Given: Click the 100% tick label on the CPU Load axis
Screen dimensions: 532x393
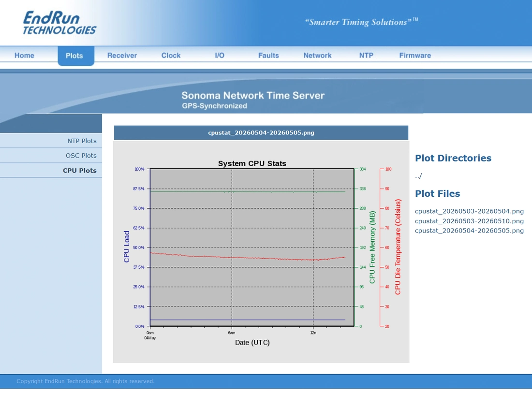Looking at the screenshot, I should pos(139,169).
